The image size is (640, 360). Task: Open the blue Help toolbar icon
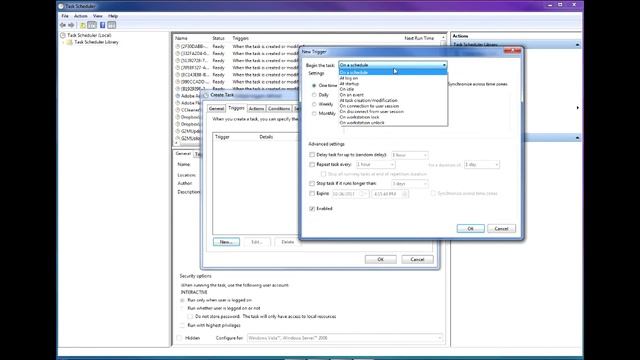pos(102,25)
